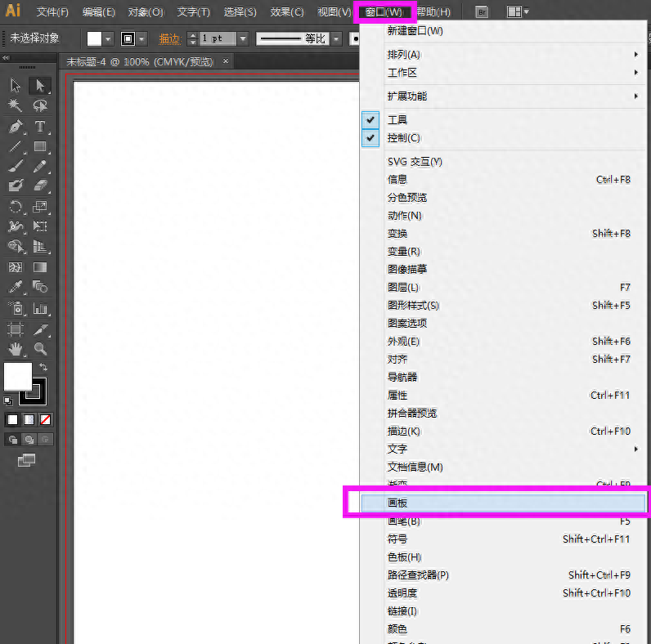
Task: Expand the 工作区 submenu
Action: (503, 73)
